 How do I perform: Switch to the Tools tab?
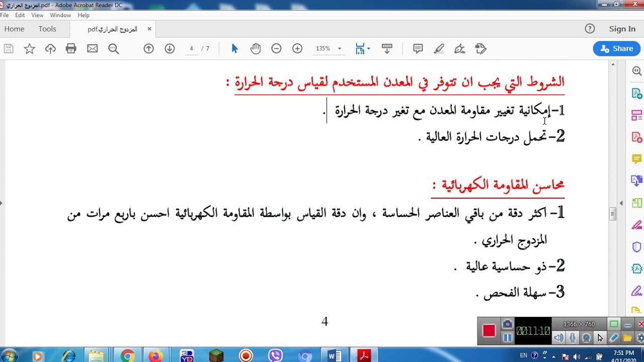47,29
